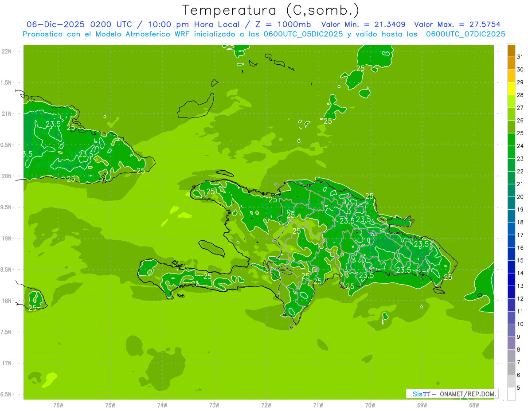Image resolution: width=532 pixels, height=411 pixels.
Task: Click the color bar label "31"
Action: (520, 57)
